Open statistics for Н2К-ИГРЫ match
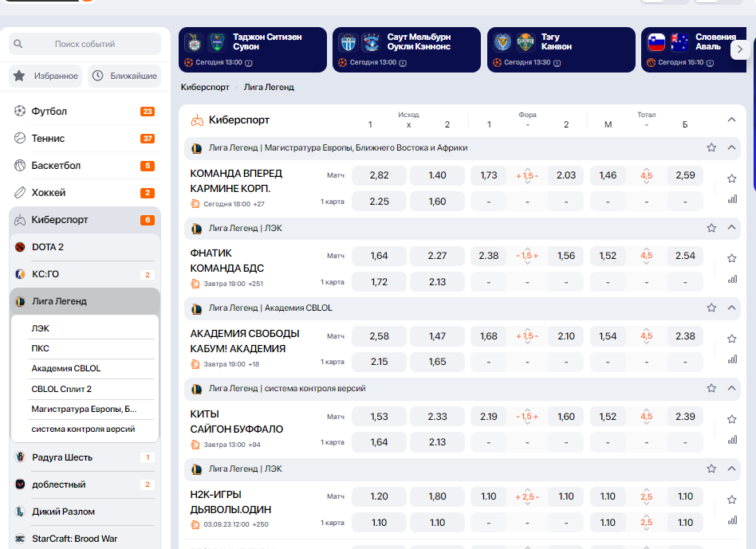 click(x=732, y=520)
